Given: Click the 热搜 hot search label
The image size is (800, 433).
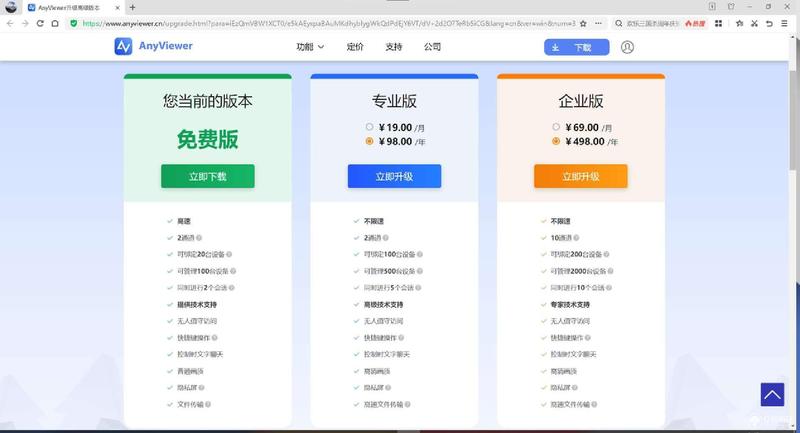Looking at the screenshot, I should click(x=695, y=23).
